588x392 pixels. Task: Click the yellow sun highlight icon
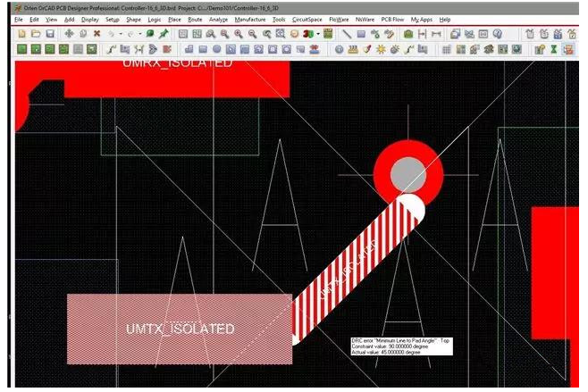pyautogui.click(x=381, y=49)
